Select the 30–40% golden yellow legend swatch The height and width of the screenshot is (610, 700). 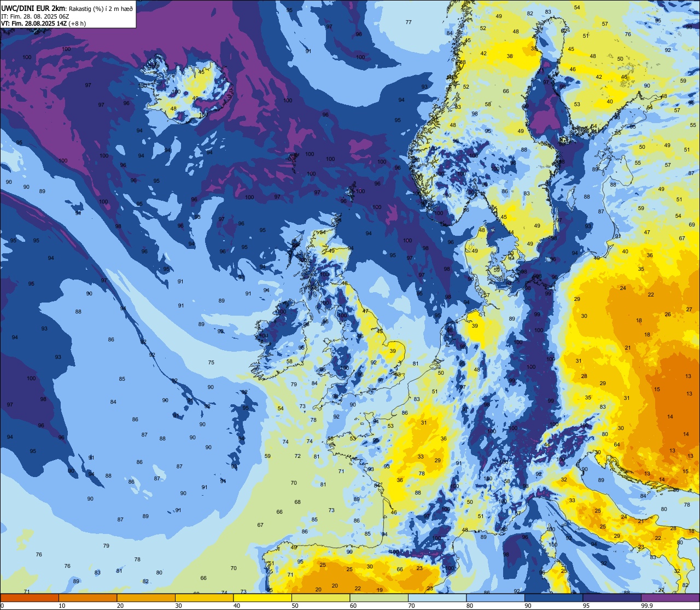(204, 597)
